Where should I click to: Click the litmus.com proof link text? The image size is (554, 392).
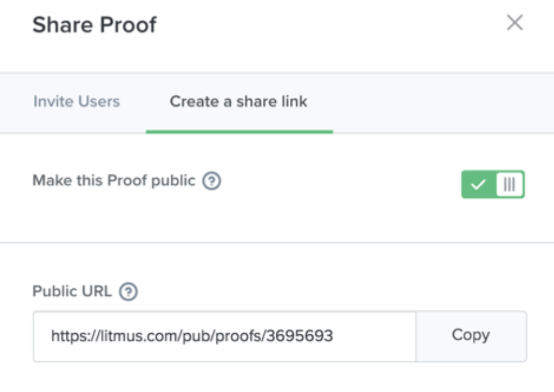click(192, 336)
